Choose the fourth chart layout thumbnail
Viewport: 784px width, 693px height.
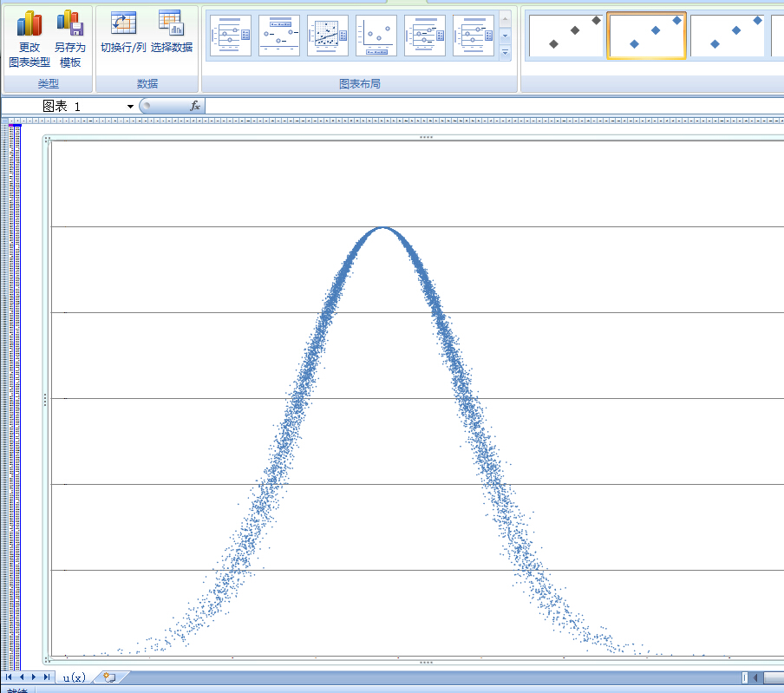tap(376, 36)
